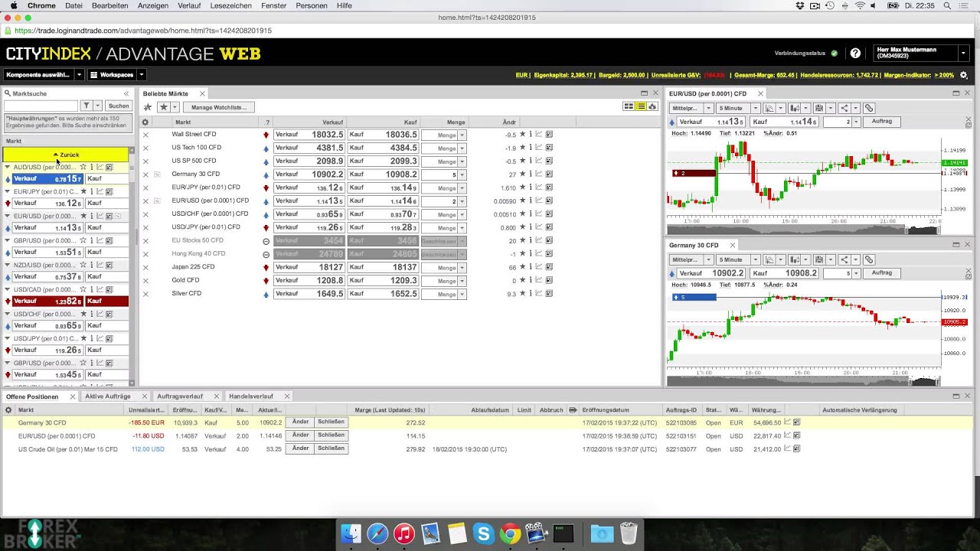The height and width of the screenshot is (551, 980).
Task: Toggle favorite star in Japan 225 CFD row
Action: click(x=523, y=268)
